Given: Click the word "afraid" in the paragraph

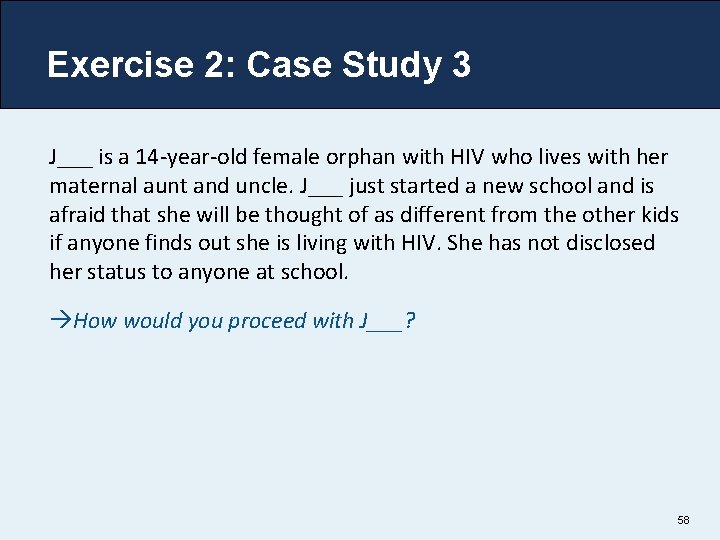Looking at the screenshot, I should (x=75, y=215).
